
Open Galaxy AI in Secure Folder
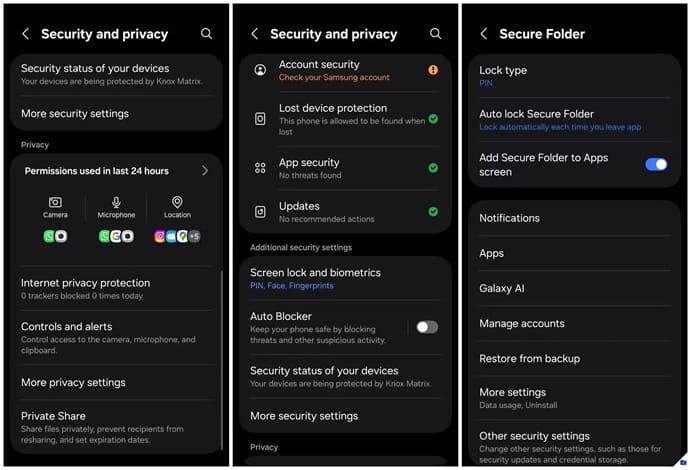[575, 289]
